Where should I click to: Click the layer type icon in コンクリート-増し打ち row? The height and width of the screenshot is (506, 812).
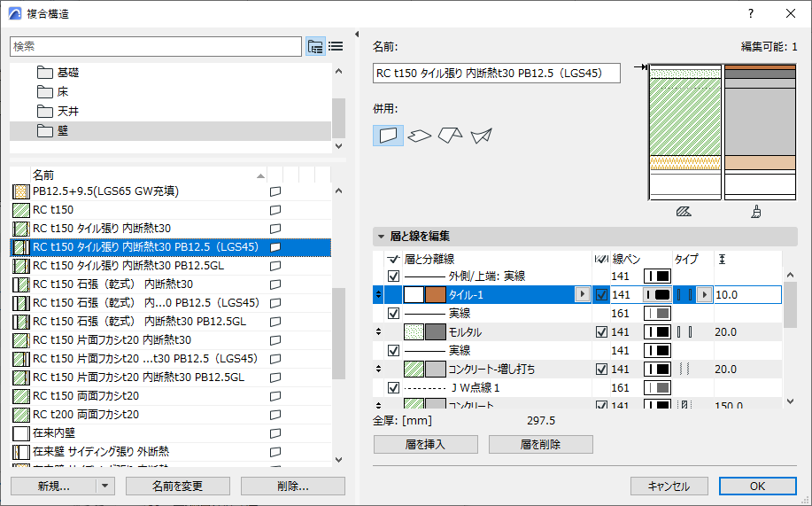tap(684, 370)
